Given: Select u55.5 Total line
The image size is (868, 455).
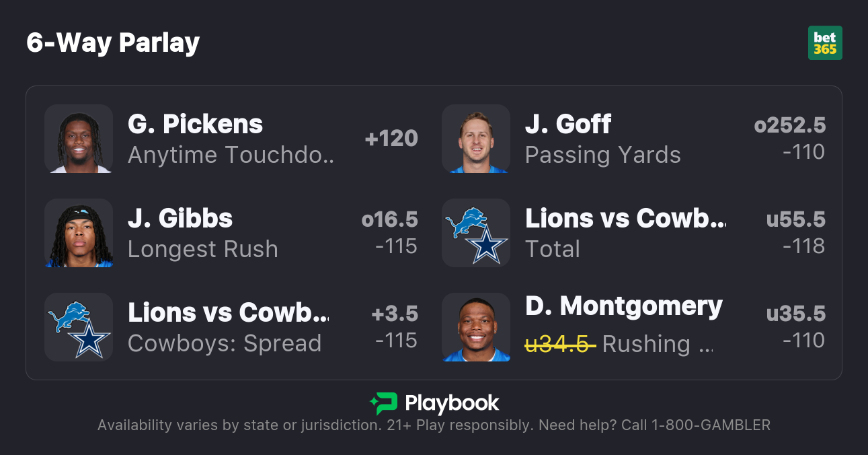Looking at the screenshot, I should tap(795, 219).
